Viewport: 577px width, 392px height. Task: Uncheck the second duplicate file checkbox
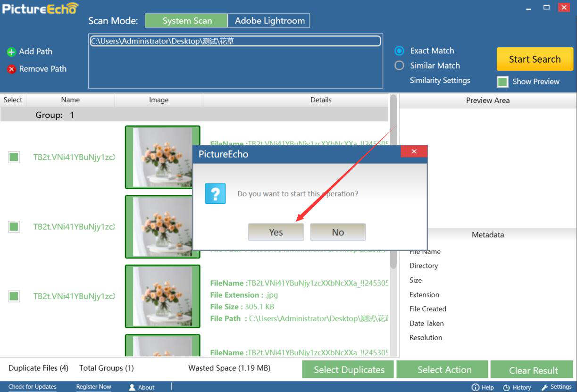14,227
